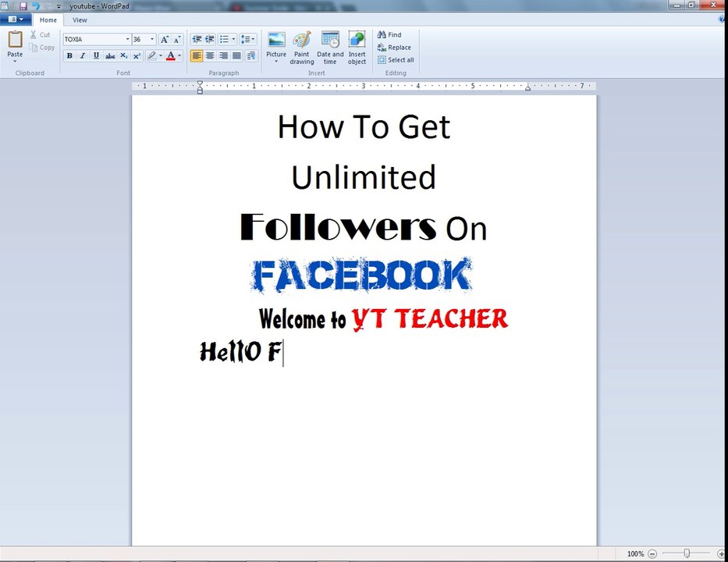Toggle Strikethrough formatting
The width and height of the screenshot is (728, 562).
(x=110, y=56)
